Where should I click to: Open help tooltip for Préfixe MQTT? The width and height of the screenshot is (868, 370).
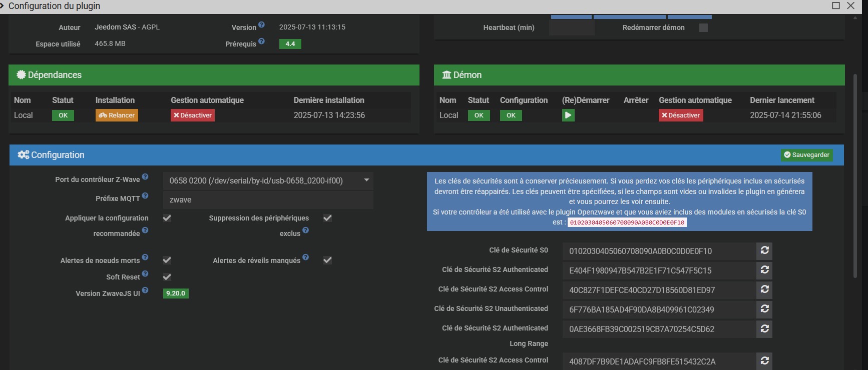click(145, 196)
